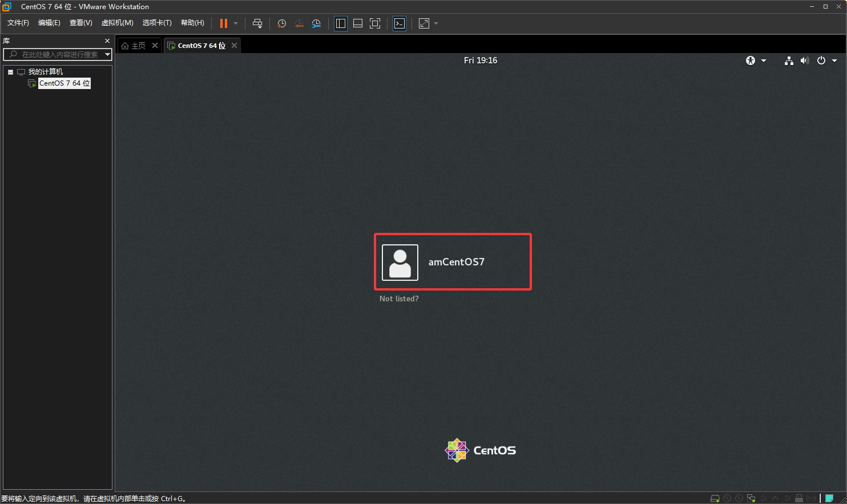The width and height of the screenshot is (847, 504).
Task: Open the stretch mode dropdown arrow
Action: pos(436,23)
